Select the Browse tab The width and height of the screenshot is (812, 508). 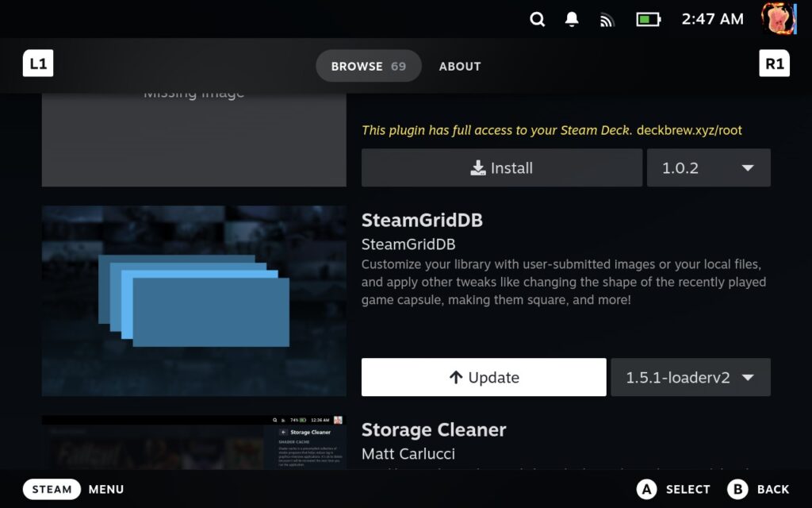point(369,66)
